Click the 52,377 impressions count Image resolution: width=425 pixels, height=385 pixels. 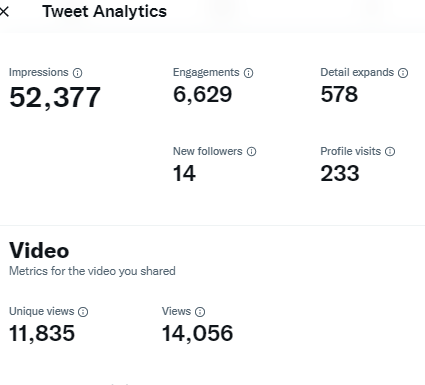click(55, 97)
